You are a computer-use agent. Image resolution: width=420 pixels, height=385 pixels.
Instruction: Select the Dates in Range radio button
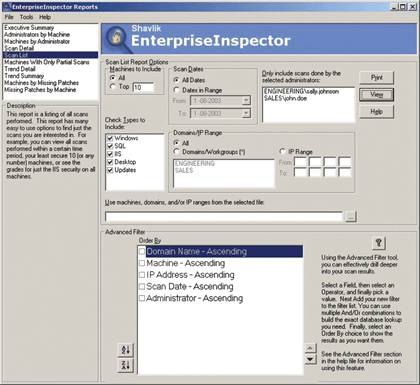point(177,90)
